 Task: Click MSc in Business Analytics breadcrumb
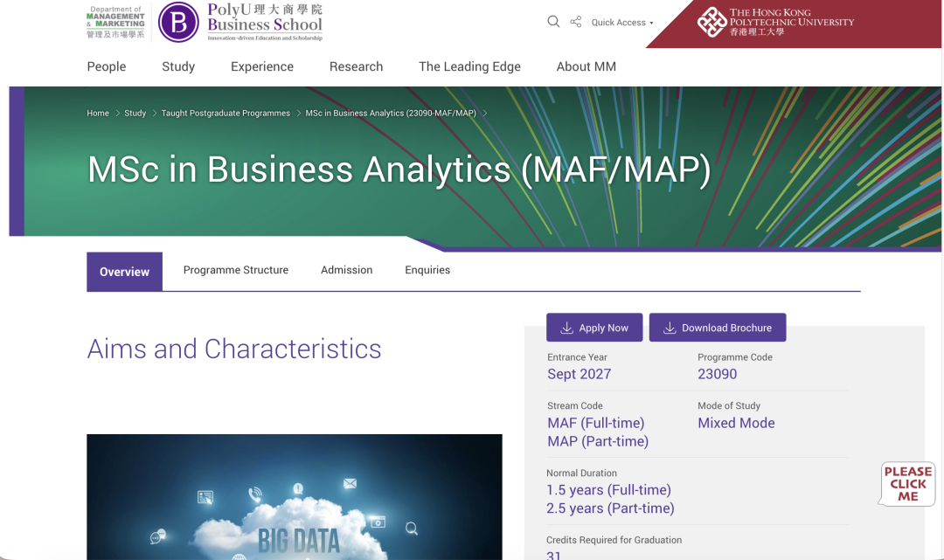[391, 113]
